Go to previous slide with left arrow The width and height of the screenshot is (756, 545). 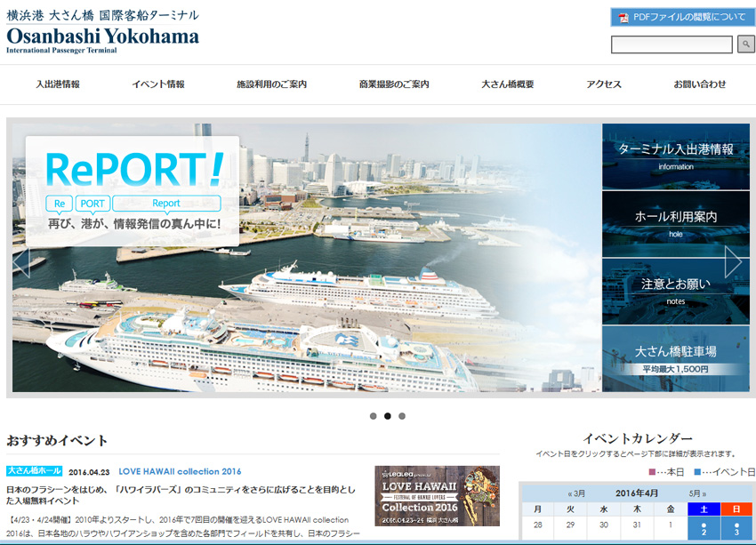point(21,261)
